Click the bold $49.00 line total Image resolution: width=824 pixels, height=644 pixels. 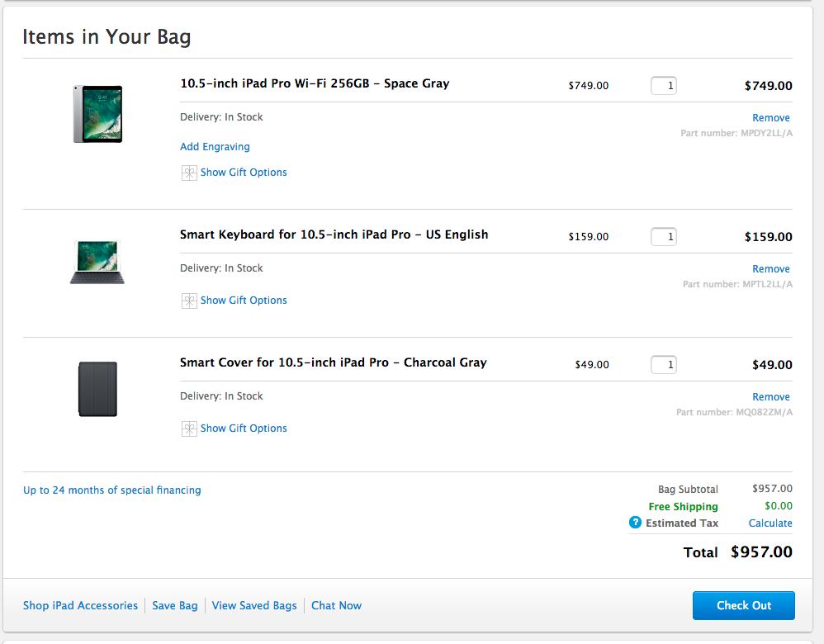pyautogui.click(x=772, y=365)
